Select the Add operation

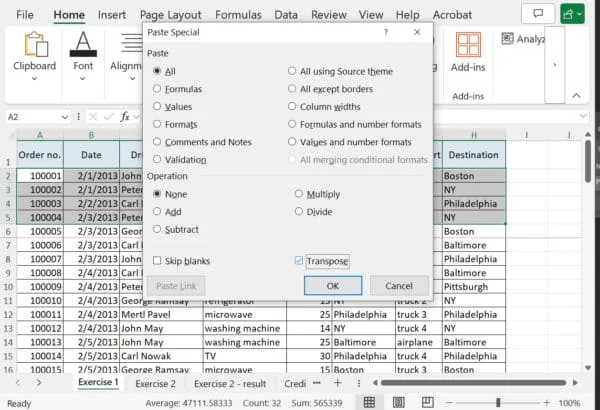(157, 211)
